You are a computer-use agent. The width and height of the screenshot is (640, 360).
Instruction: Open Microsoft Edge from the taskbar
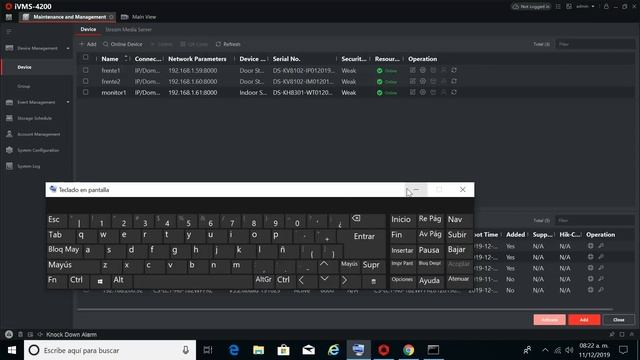(234, 350)
